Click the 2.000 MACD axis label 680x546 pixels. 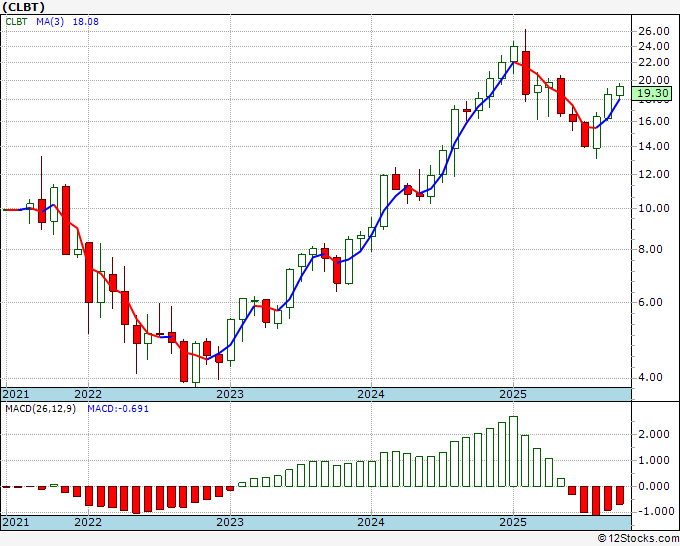pyautogui.click(x=654, y=435)
